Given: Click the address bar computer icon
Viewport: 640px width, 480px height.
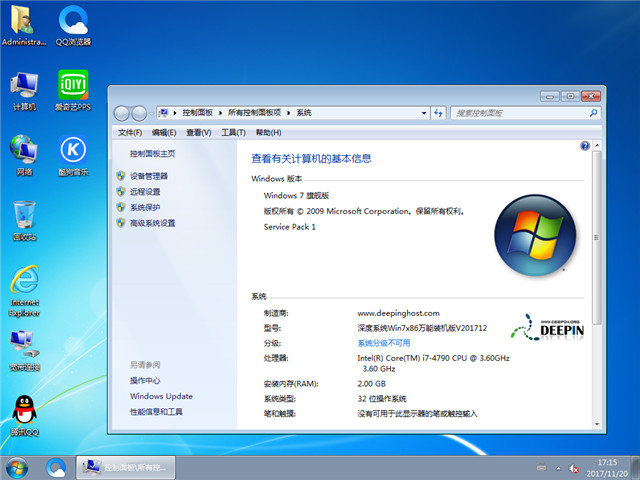Looking at the screenshot, I should click(164, 113).
